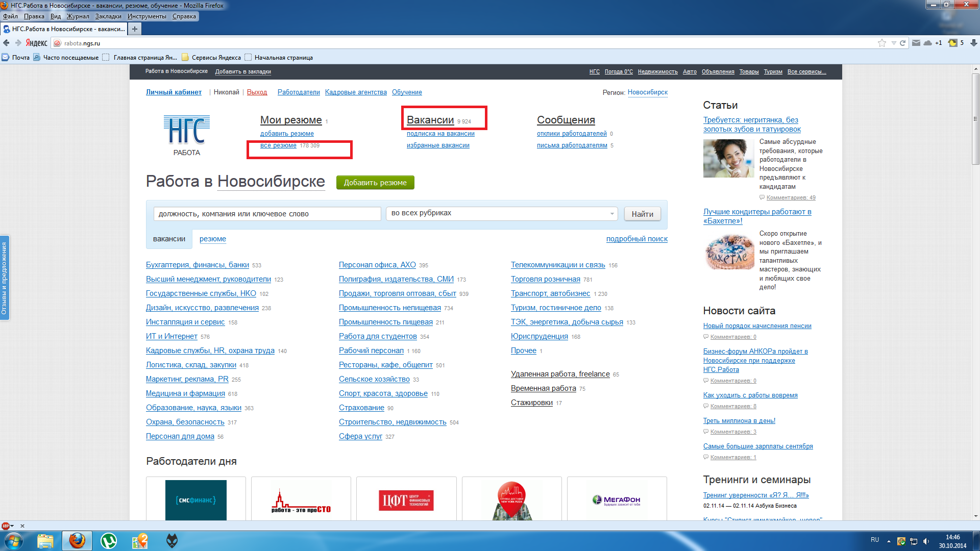The image size is (980, 551).
Task: Open Удаленная работа, freelance link
Action: pos(560,374)
